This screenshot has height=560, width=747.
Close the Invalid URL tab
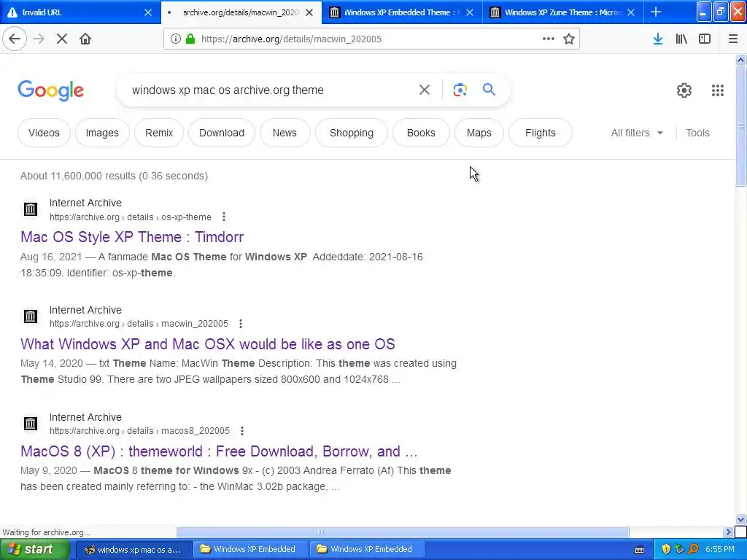point(148,12)
